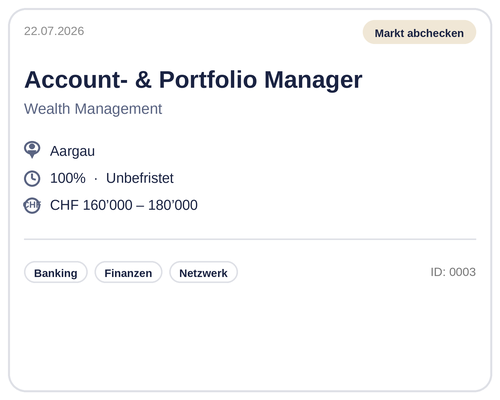Filter by the Finanzen tag
Screen dimensions: 500x400
(128, 272)
